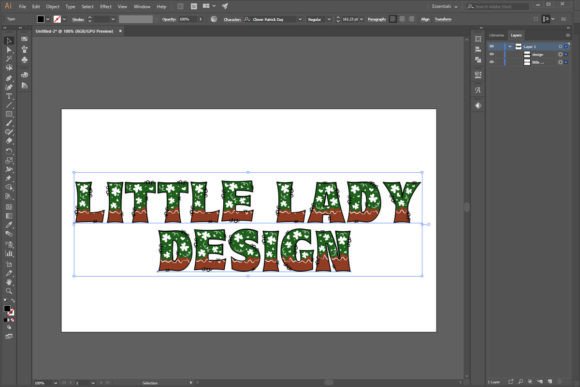The image size is (580, 387).
Task: Open font family dropdown Clover Patrick Day
Action: coord(300,19)
